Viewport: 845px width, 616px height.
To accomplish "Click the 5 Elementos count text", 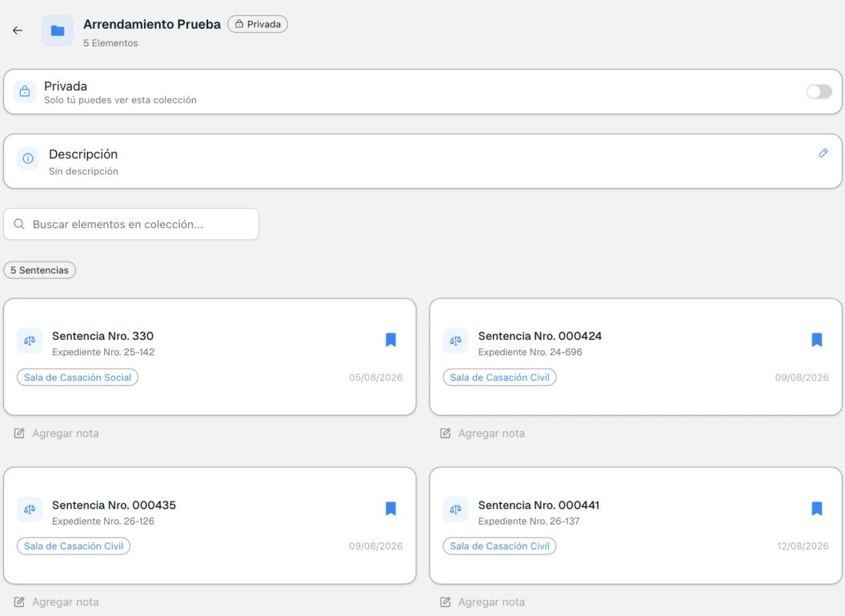I will tap(110, 43).
